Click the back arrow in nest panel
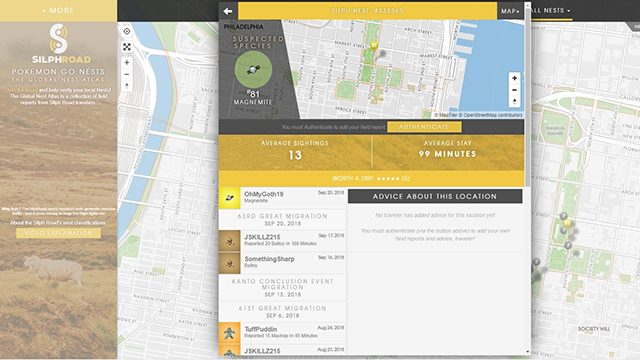Viewport: 640px width, 360px height. (228, 11)
